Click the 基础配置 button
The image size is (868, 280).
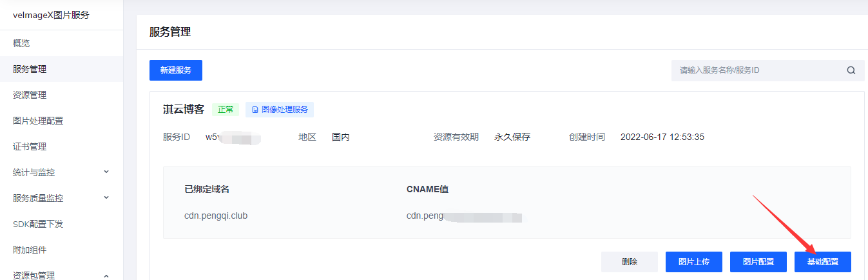pos(823,262)
